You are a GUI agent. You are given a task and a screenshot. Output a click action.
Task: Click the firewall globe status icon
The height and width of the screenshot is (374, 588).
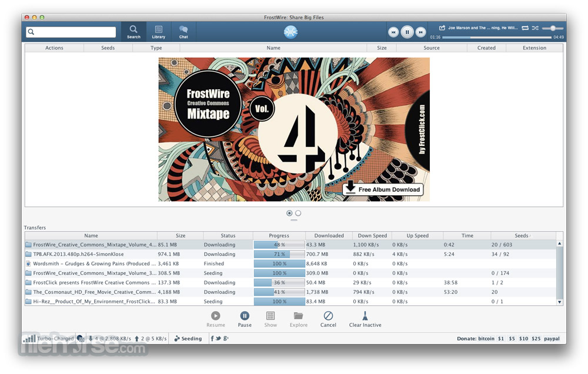pyautogui.click(x=81, y=338)
